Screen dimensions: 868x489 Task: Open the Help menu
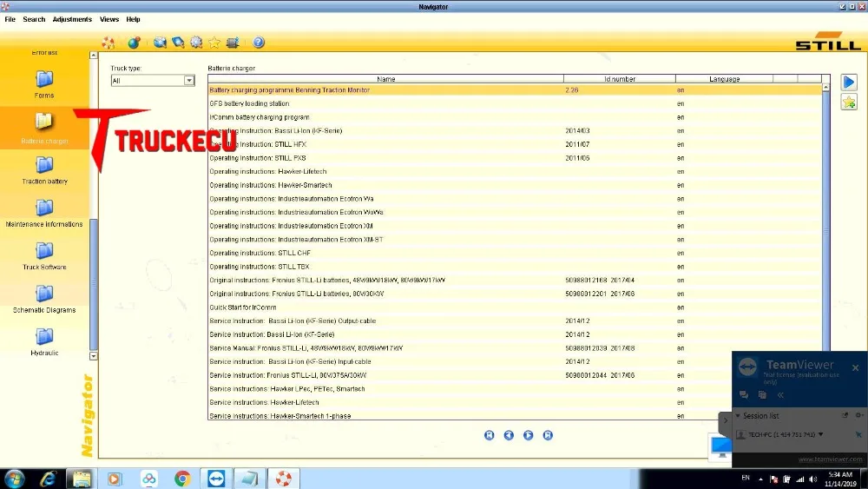(x=133, y=19)
